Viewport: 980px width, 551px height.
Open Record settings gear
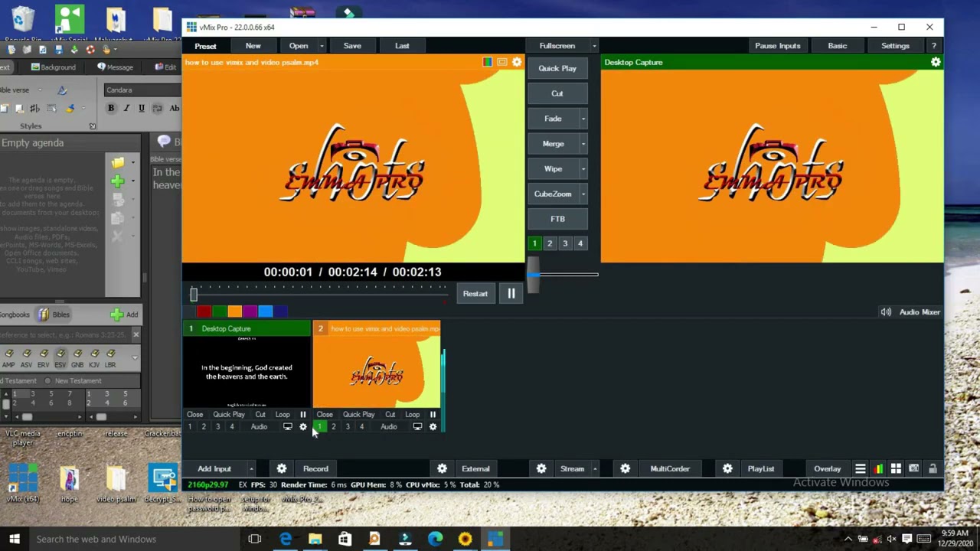(x=282, y=469)
